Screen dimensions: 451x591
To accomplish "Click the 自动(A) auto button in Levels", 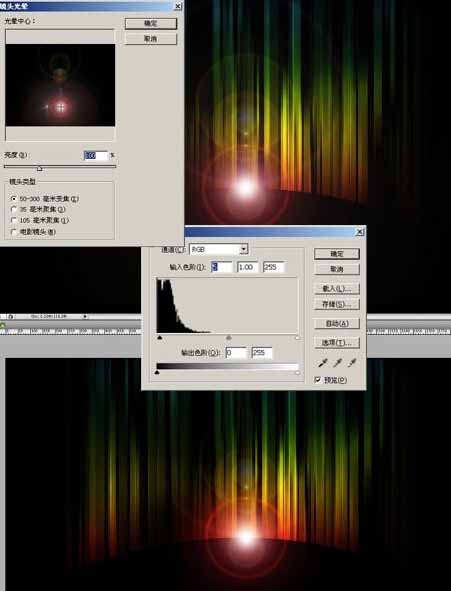I will 337,323.
